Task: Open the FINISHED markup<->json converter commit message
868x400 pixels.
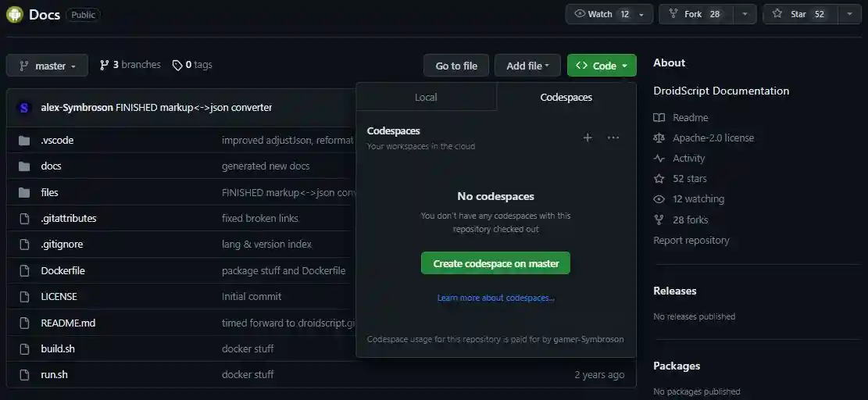Action: (x=194, y=108)
